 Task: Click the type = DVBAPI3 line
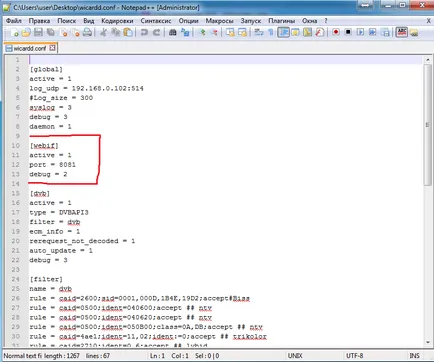point(59,212)
